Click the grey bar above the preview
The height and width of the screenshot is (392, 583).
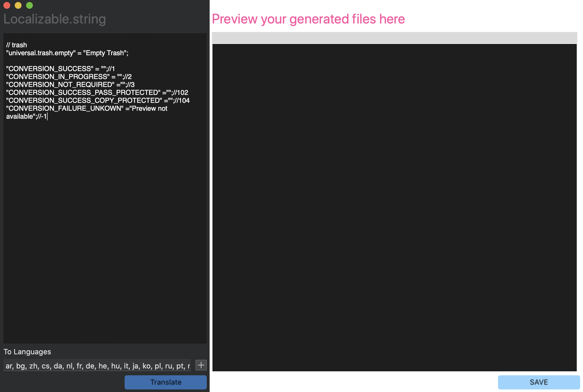point(394,38)
